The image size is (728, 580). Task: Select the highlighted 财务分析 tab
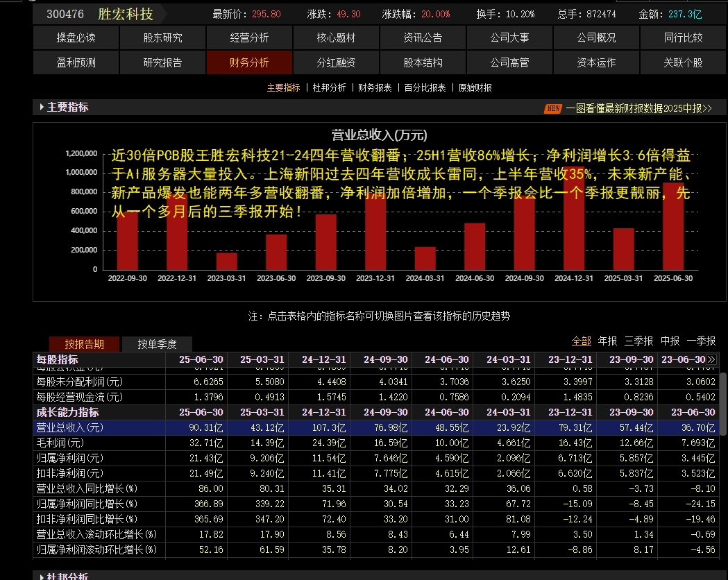tap(249, 62)
